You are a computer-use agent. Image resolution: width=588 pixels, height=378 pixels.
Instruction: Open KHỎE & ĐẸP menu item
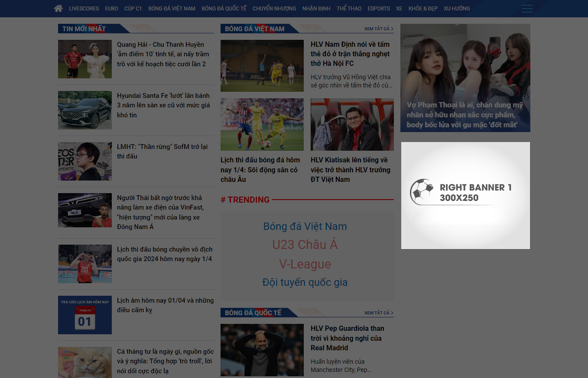point(423,9)
